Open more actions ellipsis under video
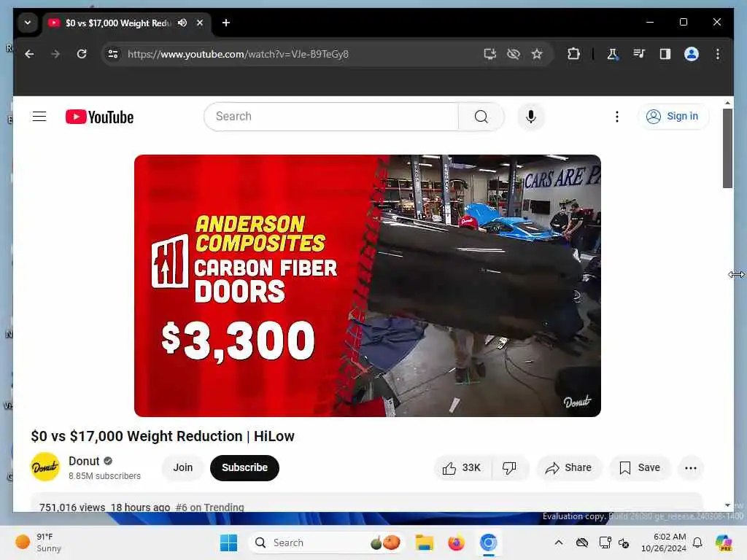The image size is (747, 560). coord(690,468)
